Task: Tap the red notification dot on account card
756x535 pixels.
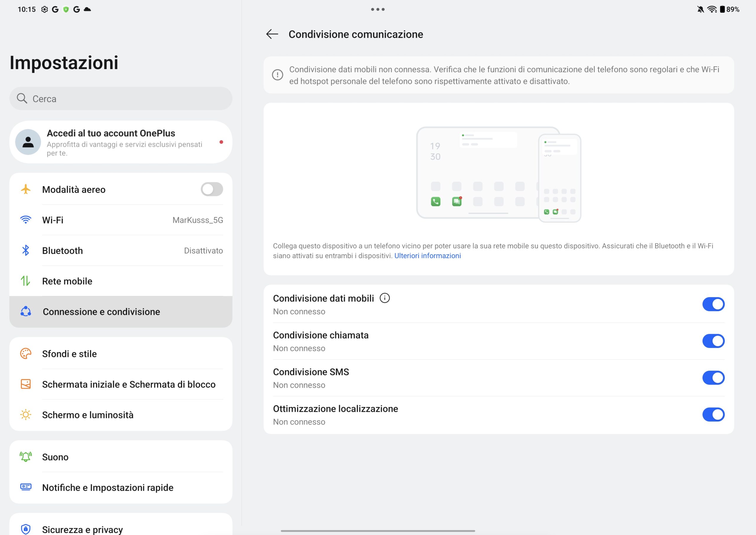Action: point(221,142)
